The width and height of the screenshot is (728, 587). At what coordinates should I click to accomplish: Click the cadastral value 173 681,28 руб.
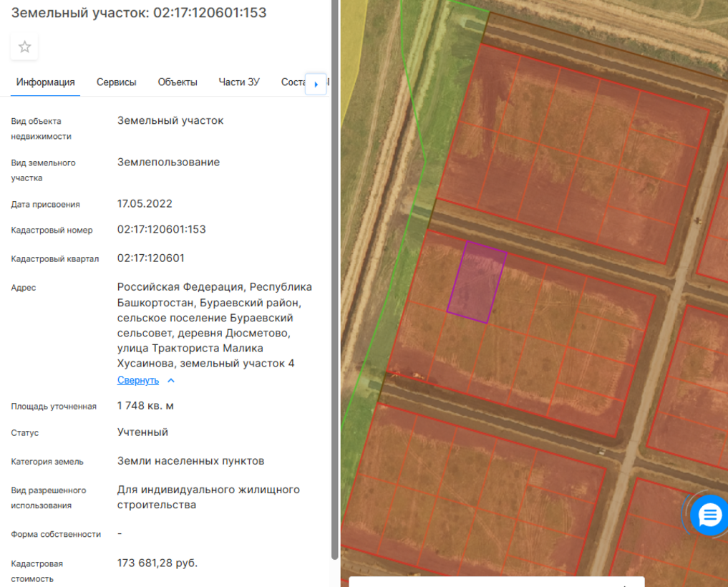coord(157,563)
